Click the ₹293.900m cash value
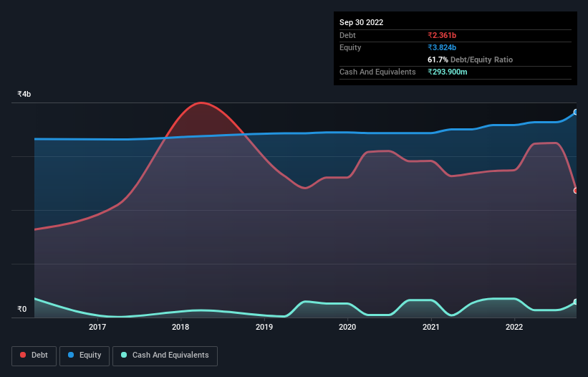 [448, 72]
